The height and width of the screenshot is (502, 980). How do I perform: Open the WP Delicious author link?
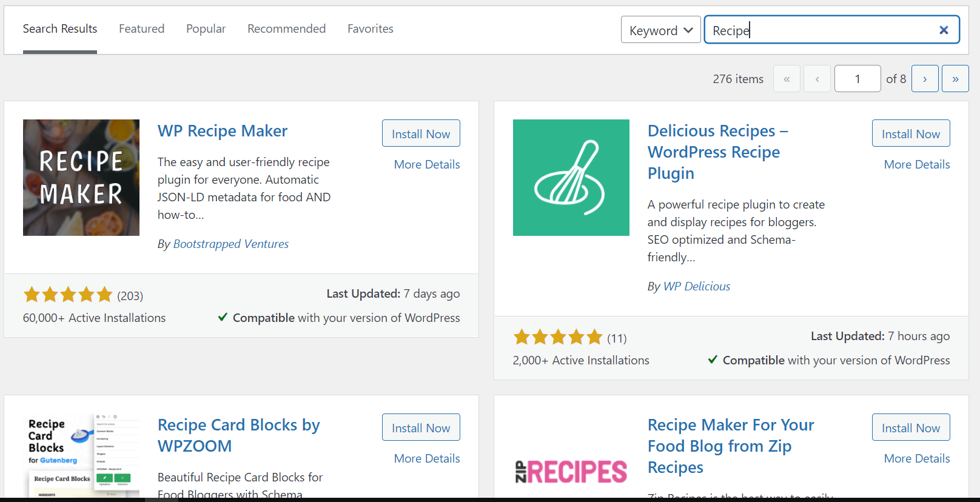pyautogui.click(x=696, y=286)
